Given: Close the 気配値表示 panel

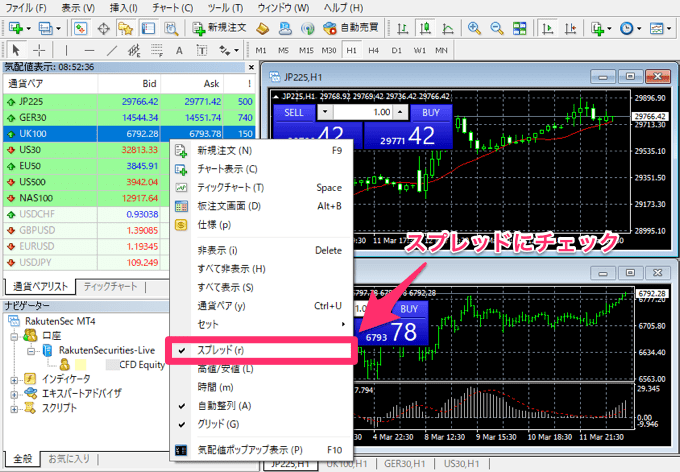Looking at the screenshot, I should (251, 67).
